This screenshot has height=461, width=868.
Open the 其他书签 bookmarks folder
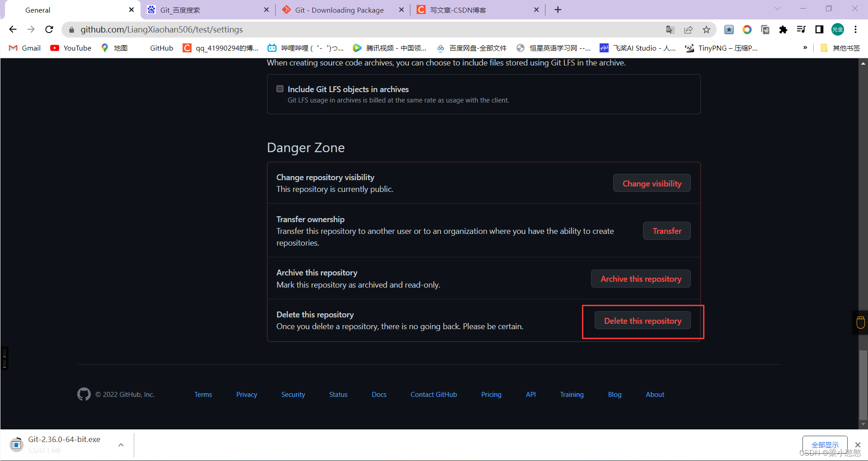(x=840, y=48)
